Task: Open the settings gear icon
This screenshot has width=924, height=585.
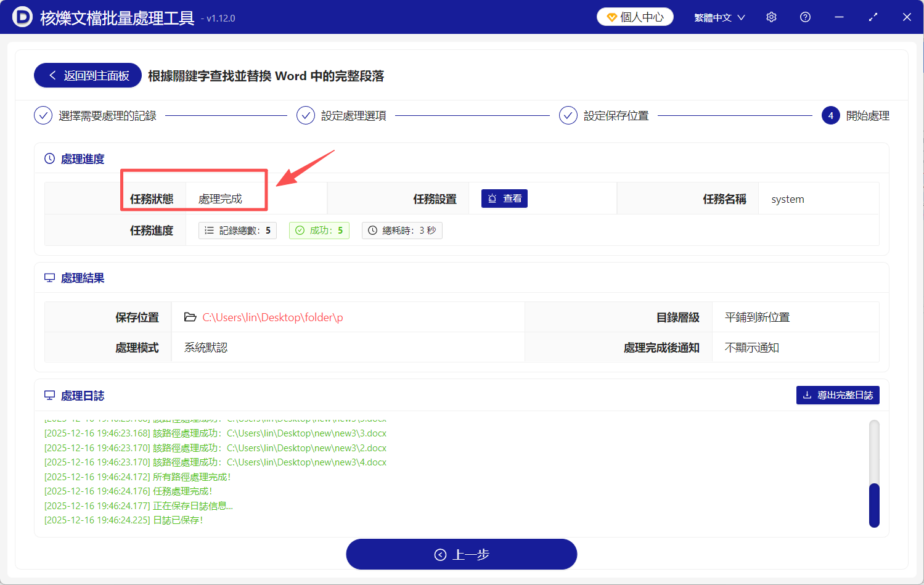Action: 771,17
